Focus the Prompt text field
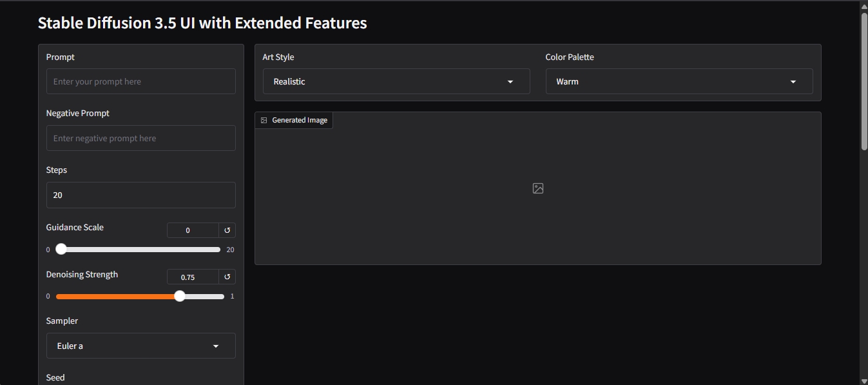 pyautogui.click(x=141, y=82)
